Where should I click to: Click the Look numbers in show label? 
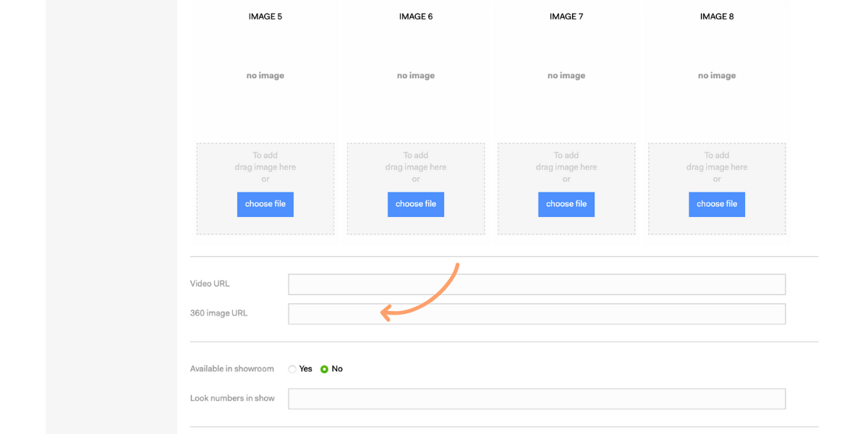pos(232,398)
